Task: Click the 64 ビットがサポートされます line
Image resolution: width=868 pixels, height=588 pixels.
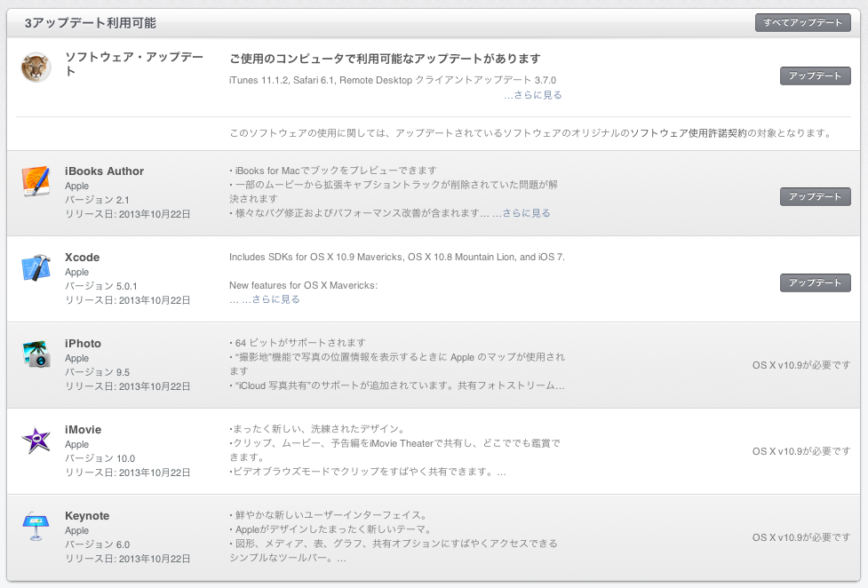Action: [x=298, y=343]
